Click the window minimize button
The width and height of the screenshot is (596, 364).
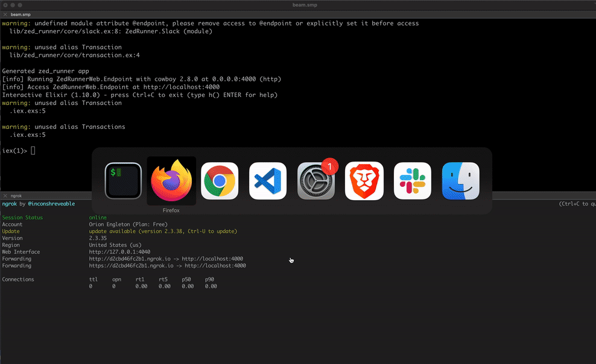click(13, 5)
